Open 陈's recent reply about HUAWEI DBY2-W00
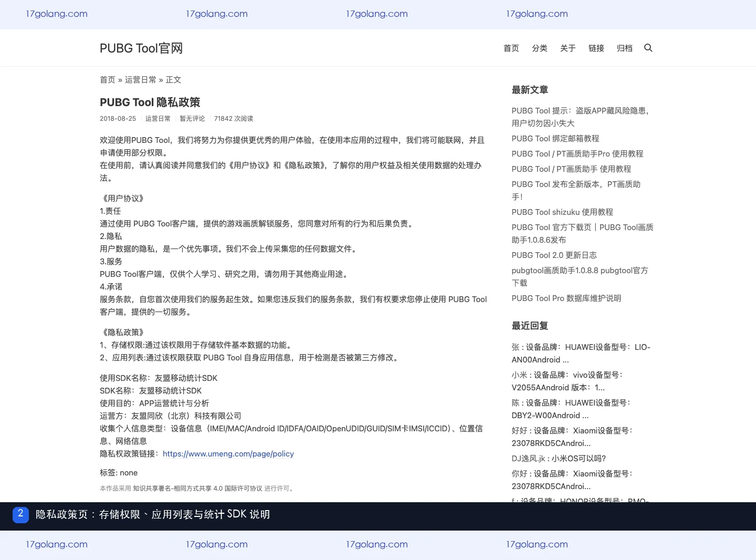This screenshot has width=756, height=560. [x=571, y=409]
